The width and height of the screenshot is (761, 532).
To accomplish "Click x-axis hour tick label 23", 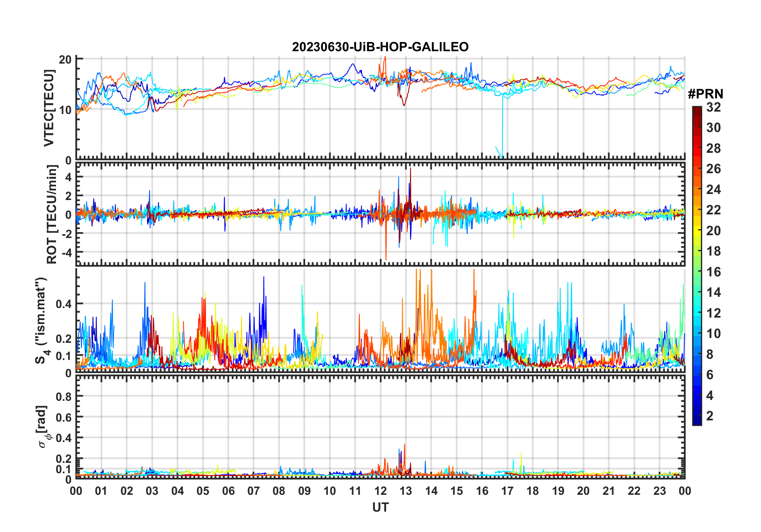I will (x=659, y=491).
